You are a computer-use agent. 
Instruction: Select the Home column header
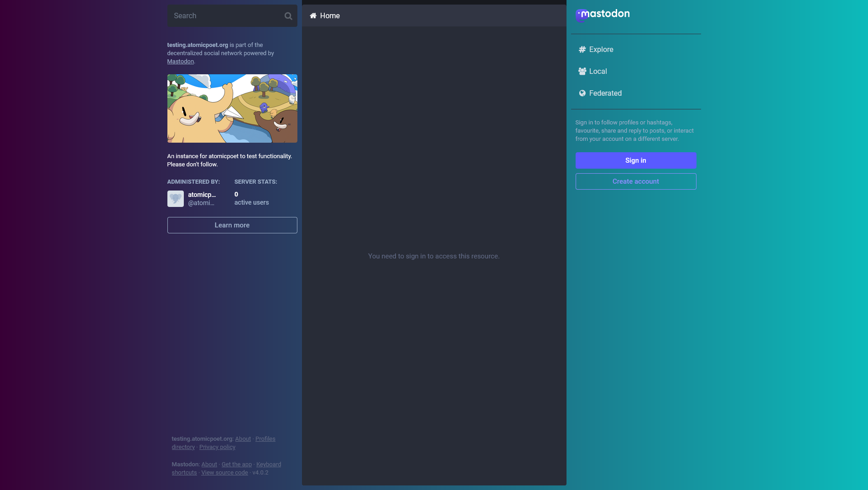[434, 15]
